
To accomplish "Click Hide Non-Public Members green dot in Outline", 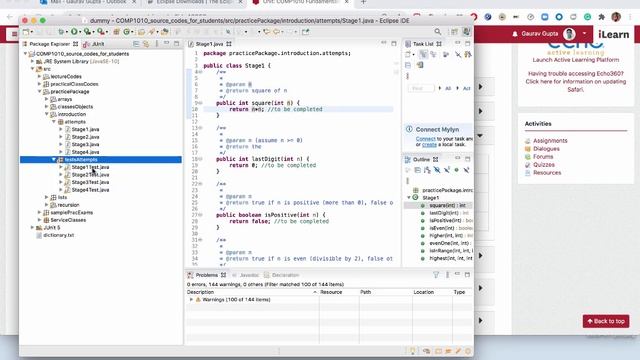I will [x=456, y=170].
